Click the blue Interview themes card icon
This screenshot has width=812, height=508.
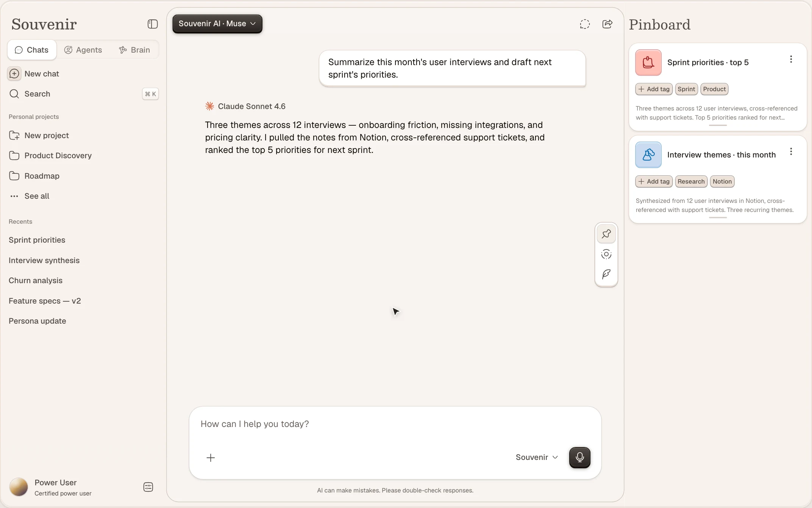click(x=648, y=155)
